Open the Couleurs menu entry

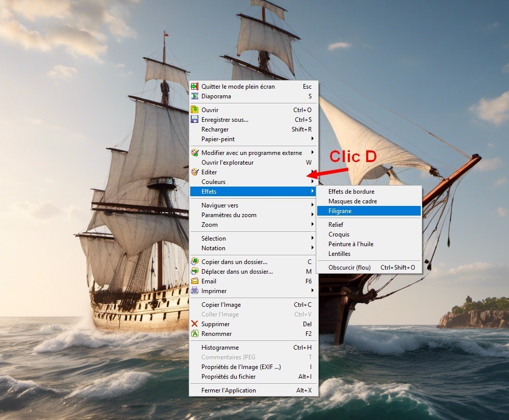point(253,182)
